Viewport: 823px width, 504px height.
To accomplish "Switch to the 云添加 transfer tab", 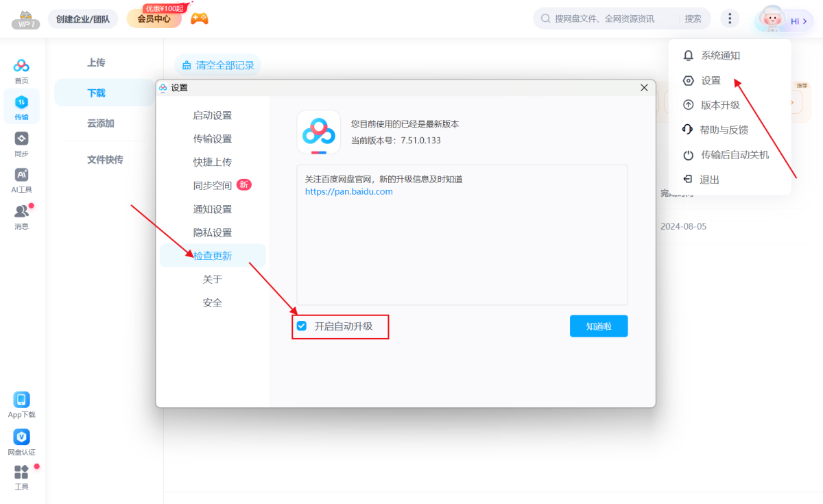I will click(x=100, y=123).
